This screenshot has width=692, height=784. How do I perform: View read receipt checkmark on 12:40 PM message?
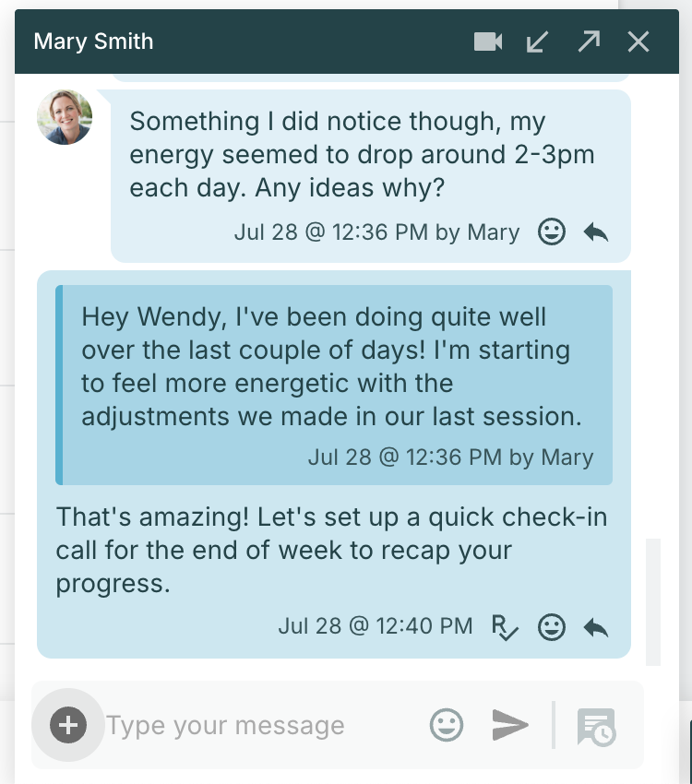(x=505, y=627)
